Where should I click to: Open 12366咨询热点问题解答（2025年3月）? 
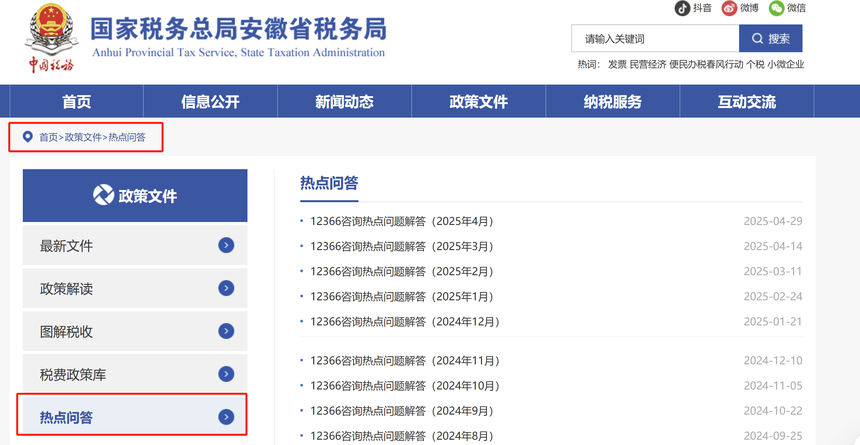point(402,246)
